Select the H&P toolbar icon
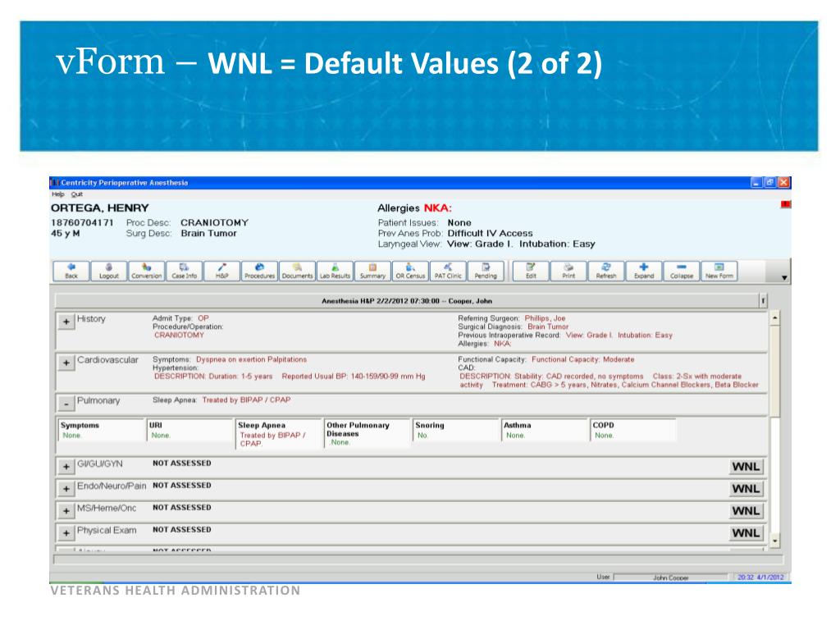Screen dimensions: 840x630 221,271
